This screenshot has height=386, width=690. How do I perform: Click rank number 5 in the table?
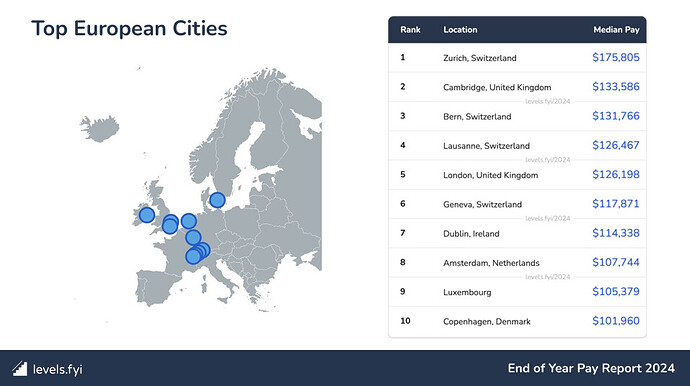(403, 174)
